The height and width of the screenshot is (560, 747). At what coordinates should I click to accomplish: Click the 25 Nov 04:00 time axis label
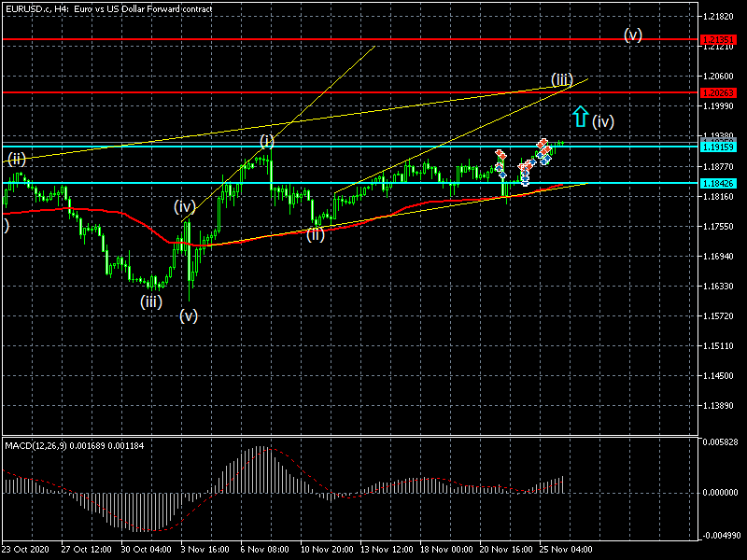point(563,550)
